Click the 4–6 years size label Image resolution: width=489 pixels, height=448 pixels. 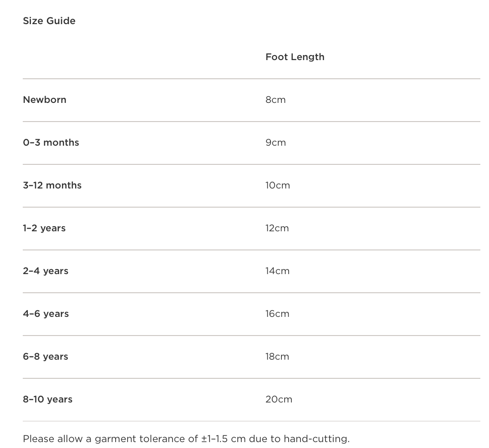click(x=46, y=314)
